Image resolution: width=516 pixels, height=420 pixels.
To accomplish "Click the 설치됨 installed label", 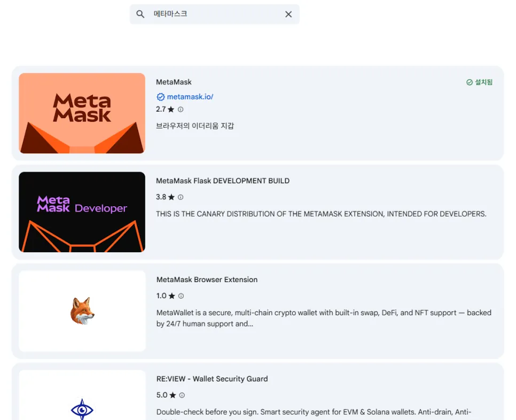I will pyautogui.click(x=484, y=82).
